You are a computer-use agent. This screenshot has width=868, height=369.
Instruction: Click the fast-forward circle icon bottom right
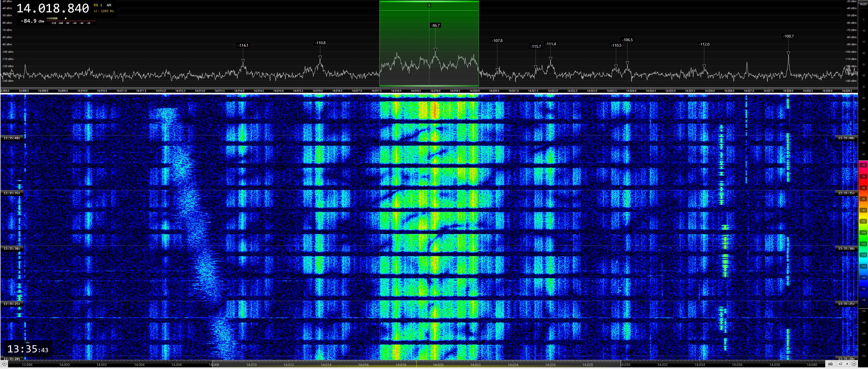[x=854, y=364]
